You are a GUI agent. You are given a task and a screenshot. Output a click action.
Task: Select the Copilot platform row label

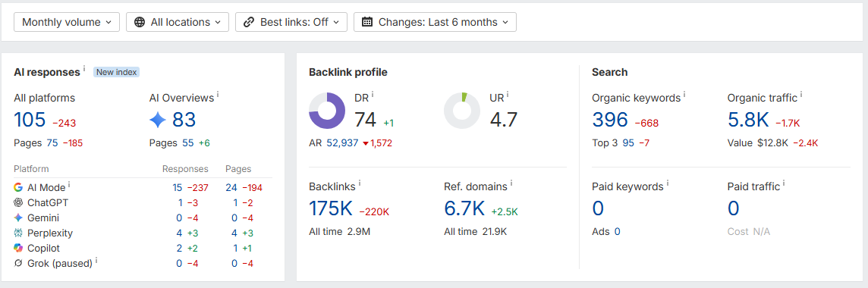pyautogui.click(x=44, y=249)
